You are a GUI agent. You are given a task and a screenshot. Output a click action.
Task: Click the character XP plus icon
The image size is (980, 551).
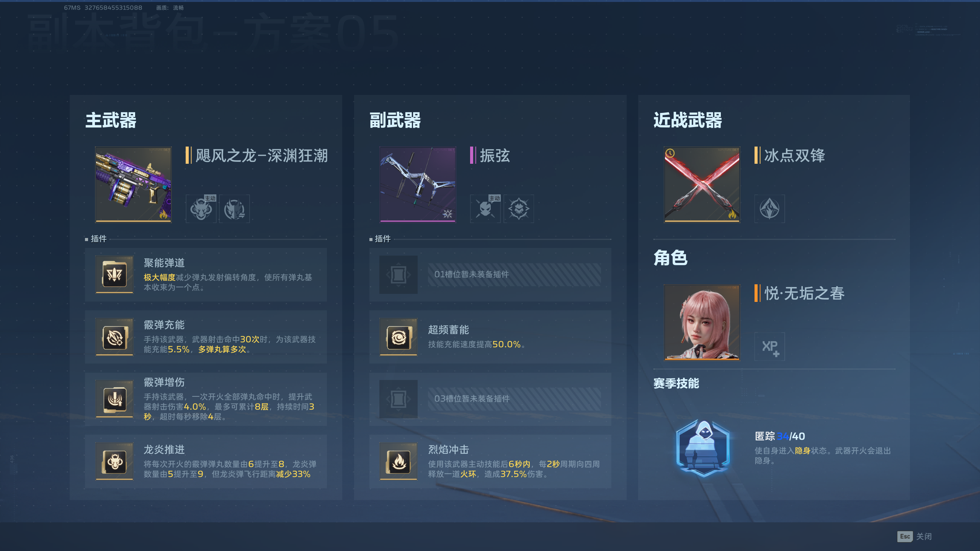tap(769, 347)
